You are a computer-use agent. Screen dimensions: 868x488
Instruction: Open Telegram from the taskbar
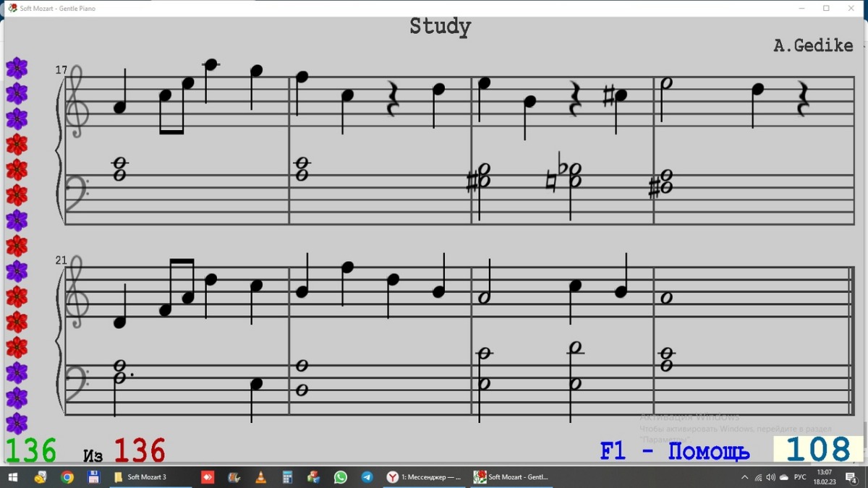pos(367,477)
